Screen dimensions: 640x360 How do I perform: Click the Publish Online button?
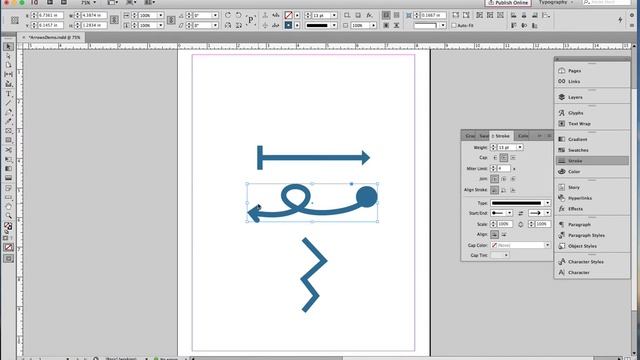point(508,3)
